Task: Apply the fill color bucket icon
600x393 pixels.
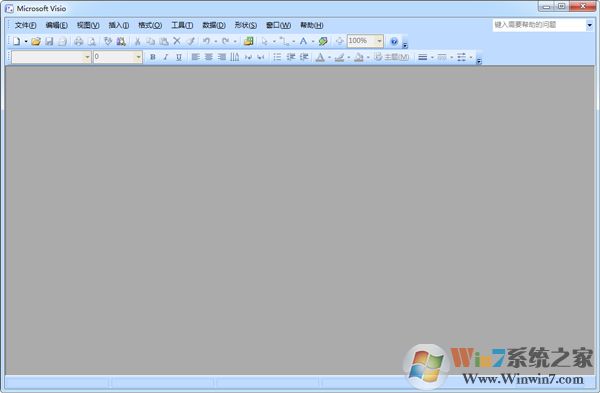Action: (359, 57)
